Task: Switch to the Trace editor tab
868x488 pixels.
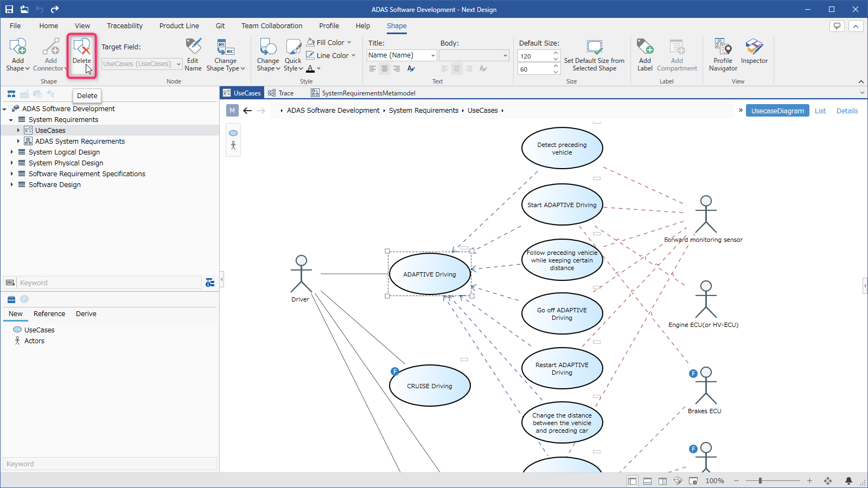Action: coord(281,93)
